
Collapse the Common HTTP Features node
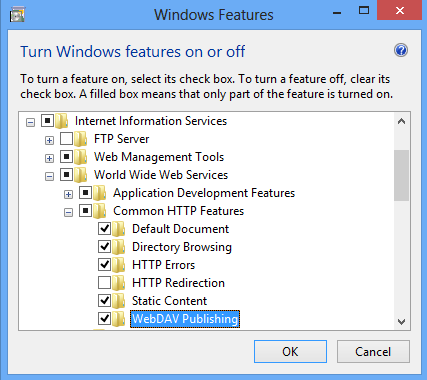click(x=68, y=212)
